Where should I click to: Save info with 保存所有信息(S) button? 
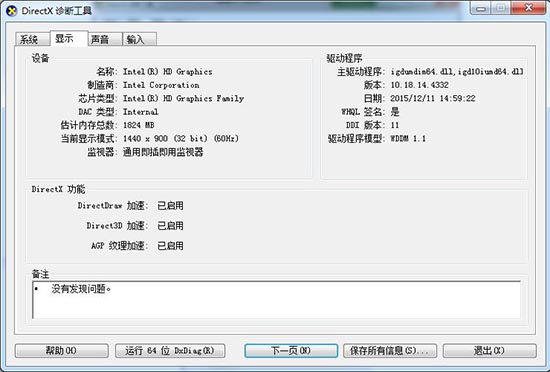pyautogui.click(x=390, y=350)
